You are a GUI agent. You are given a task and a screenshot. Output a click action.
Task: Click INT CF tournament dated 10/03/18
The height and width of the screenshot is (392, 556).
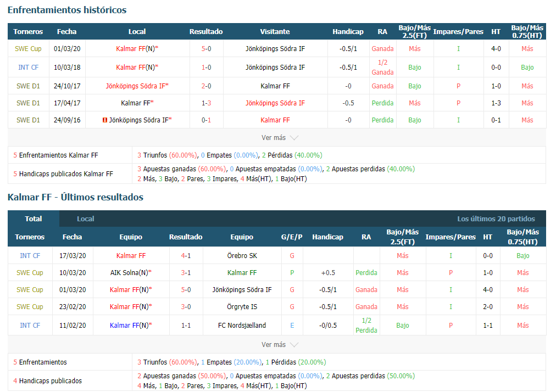[29, 68]
